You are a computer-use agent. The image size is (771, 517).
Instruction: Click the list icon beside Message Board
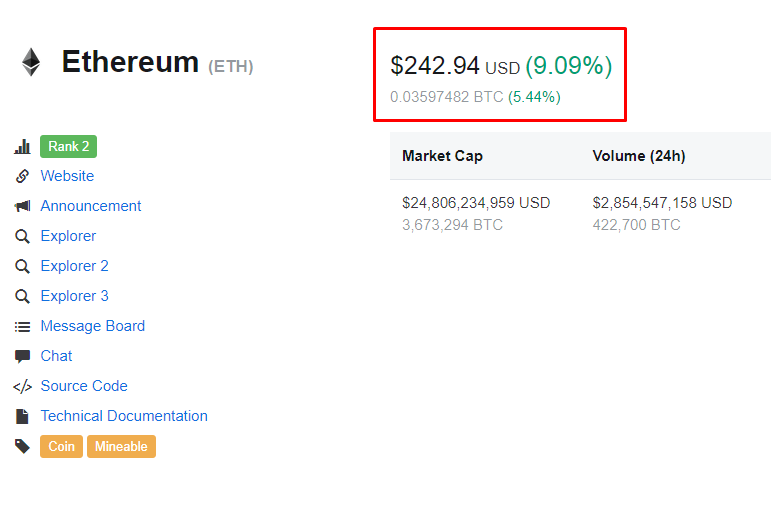point(22,326)
